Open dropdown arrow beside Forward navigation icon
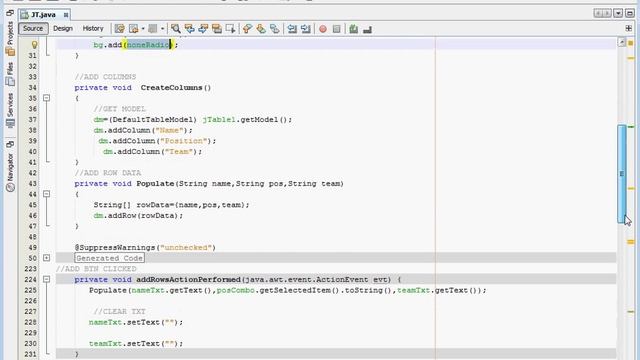Screen dimensions: 640x360 pyautogui.click(x=162, y=29)
